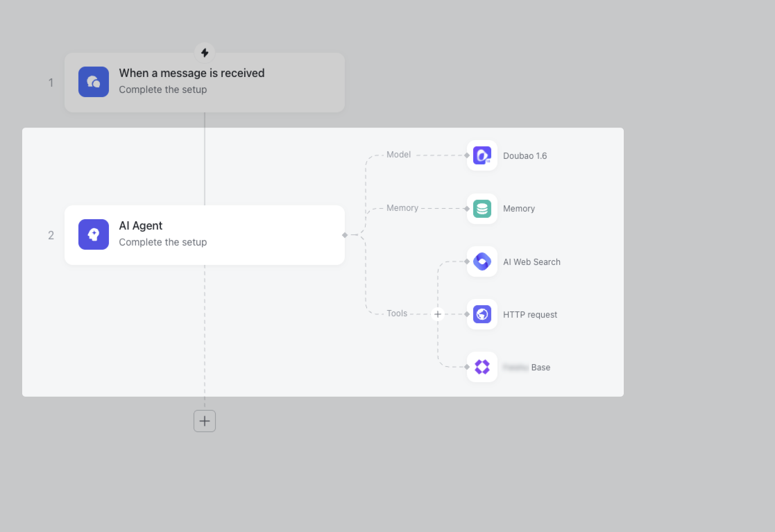Click the message chat bubble icon
This screenshot has height=532, width=775.
click(x=94, y=82)
